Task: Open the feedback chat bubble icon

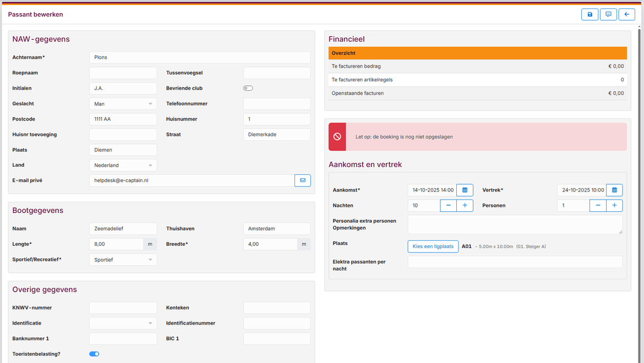Action: tap(608, 14)
